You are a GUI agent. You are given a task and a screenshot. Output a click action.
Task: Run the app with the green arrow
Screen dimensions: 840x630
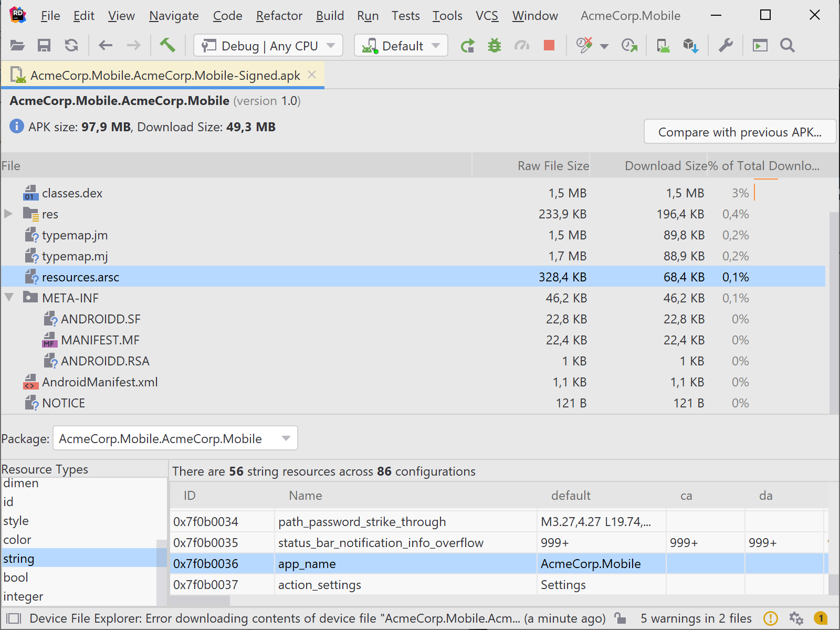[467, 46]
